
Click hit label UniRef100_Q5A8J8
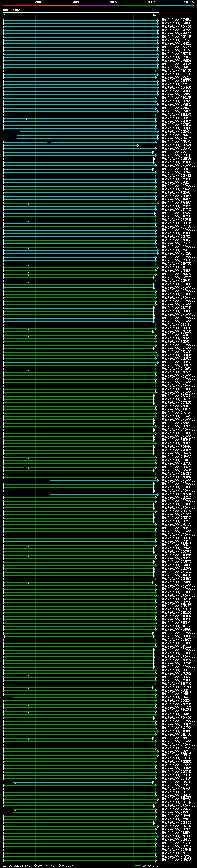[177, 406]
